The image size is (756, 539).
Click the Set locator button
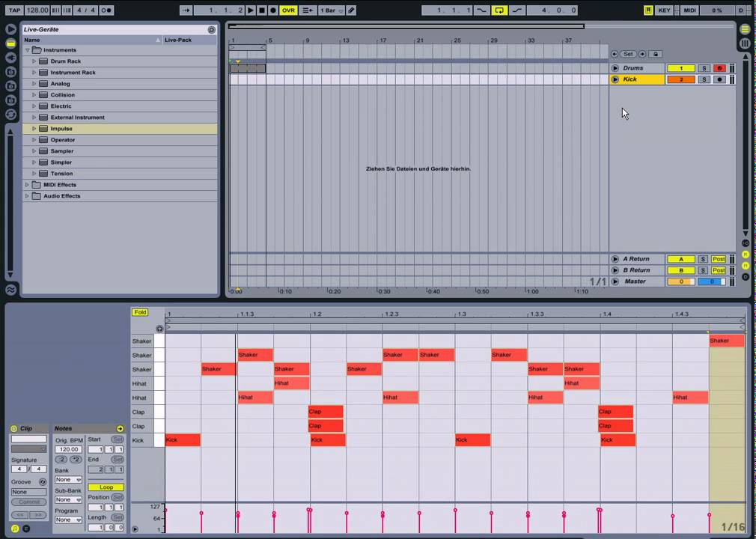tap(628, 54)
